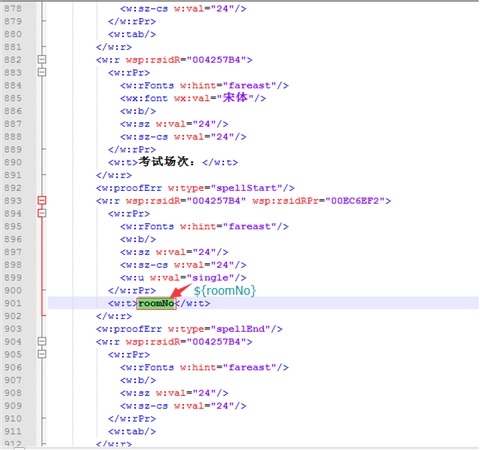Screen dimensions: 480x450
Task: Click line number 901 in the margin
Action: pos(13,303)
